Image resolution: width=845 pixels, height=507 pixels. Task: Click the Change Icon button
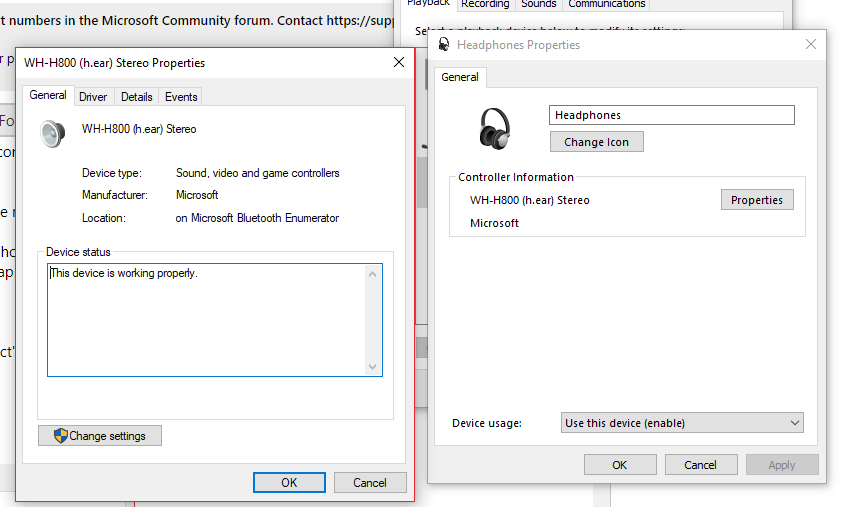597,142
